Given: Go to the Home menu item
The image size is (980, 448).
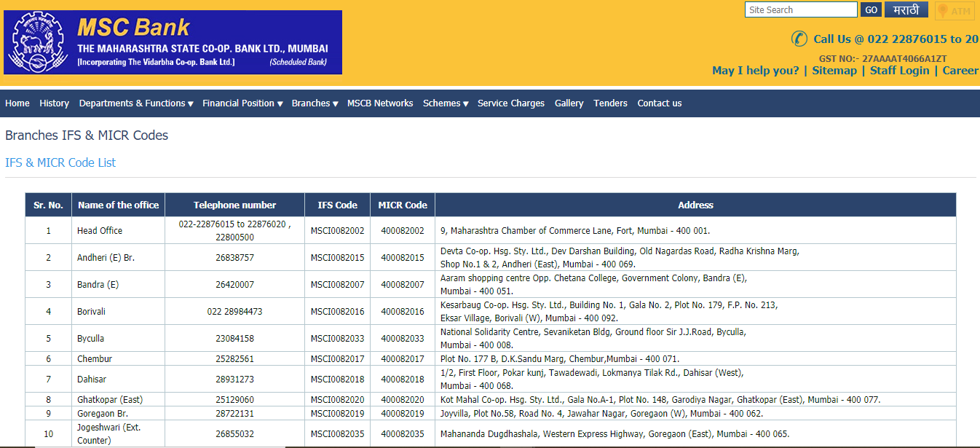Looking at the screenshot, I should (17, 103).
